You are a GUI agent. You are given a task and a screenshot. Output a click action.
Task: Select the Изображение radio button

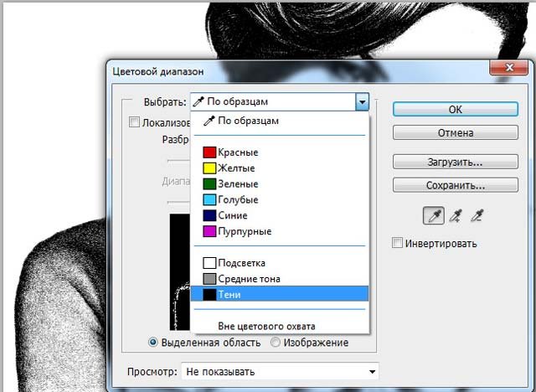[277, 343]
